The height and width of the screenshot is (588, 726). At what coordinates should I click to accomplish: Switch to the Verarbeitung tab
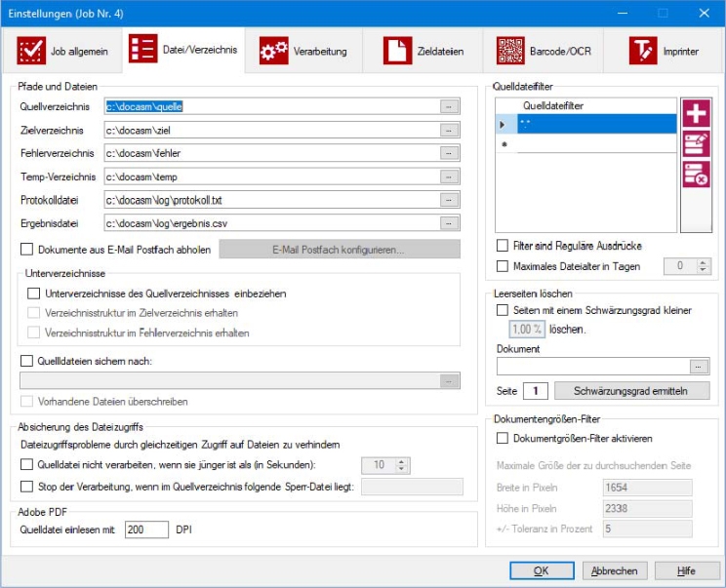(x=303, y=51)
